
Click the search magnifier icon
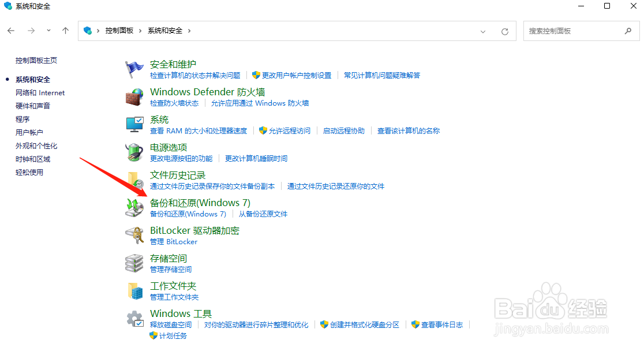pyautogui.click(x=628, y=31)
